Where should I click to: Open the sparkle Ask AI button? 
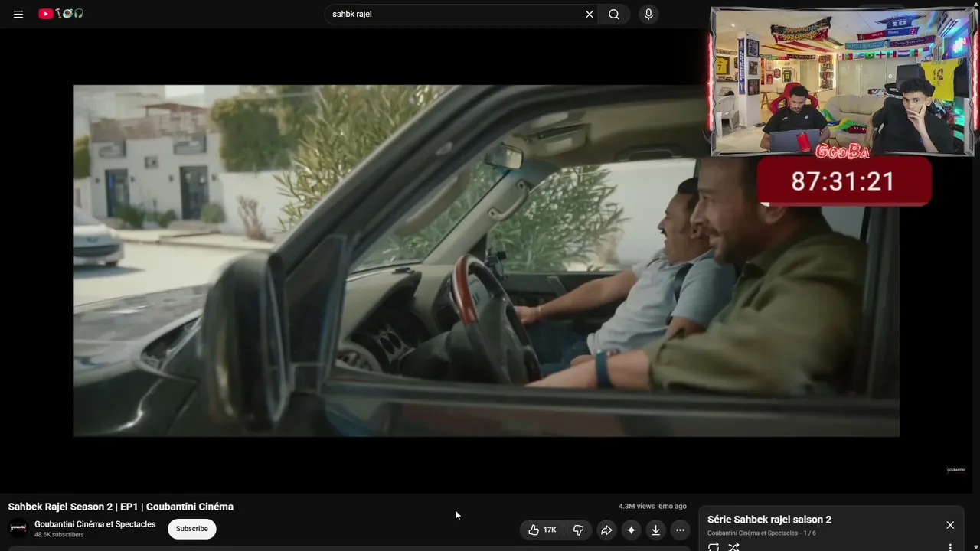[631, 530]
